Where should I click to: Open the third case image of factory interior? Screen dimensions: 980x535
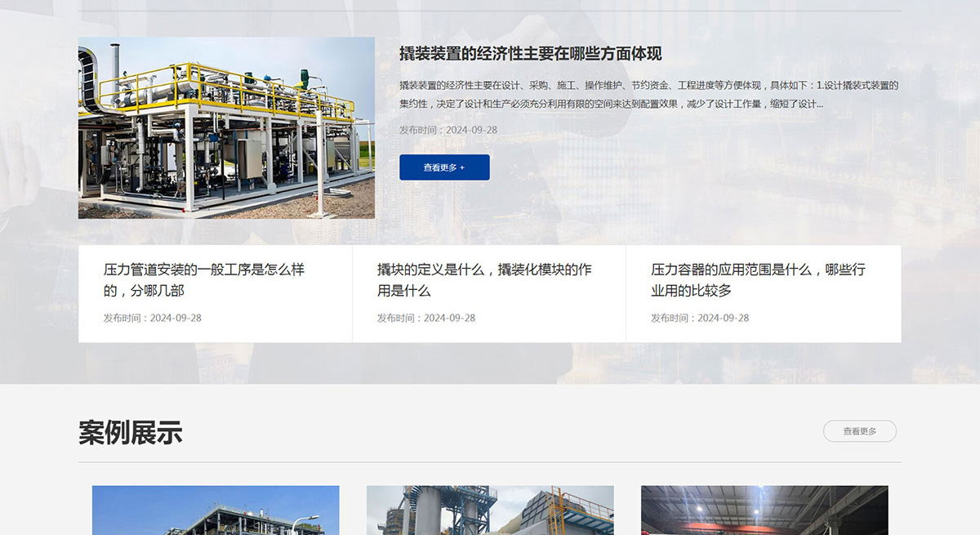pyautogui.click(x=764, y=510)
